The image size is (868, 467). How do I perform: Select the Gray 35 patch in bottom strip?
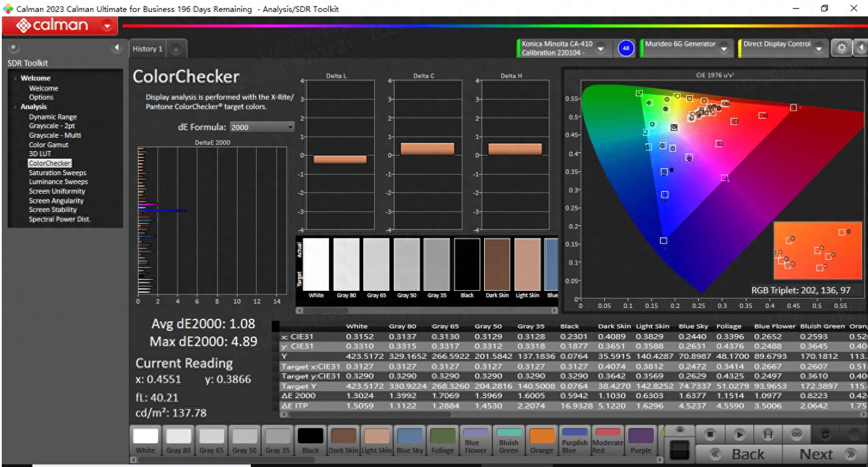tap(278, 441)
